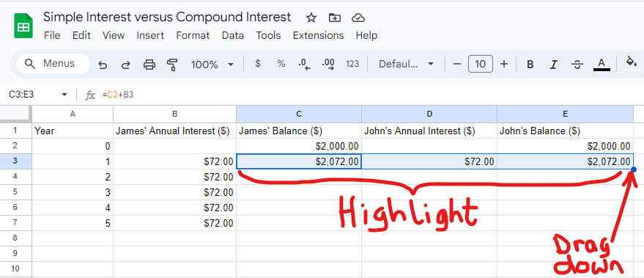The width and height of the screenshot is (644, 278).
Task: Click the Undo arrow
Action: (103, 65)
